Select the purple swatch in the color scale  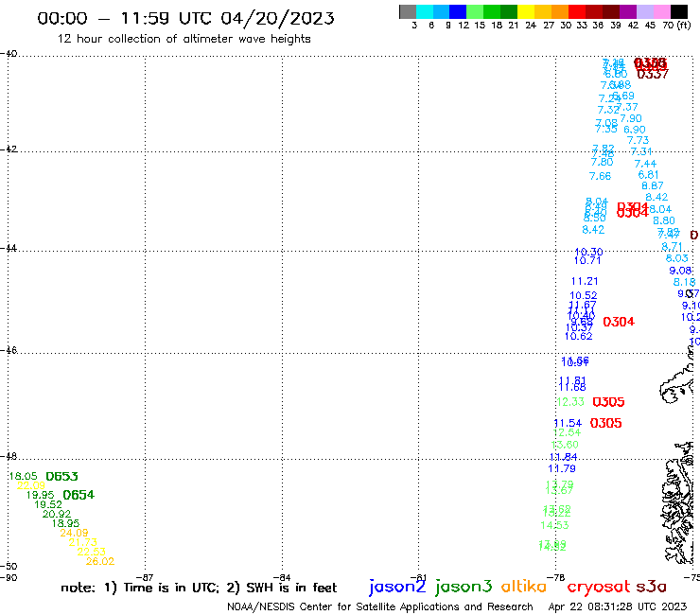628,11
